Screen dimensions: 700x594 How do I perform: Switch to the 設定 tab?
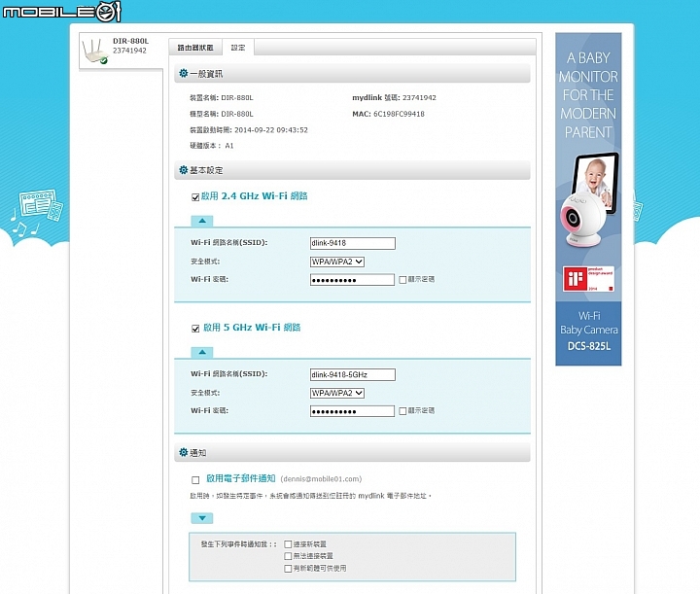tap(238, 48)
